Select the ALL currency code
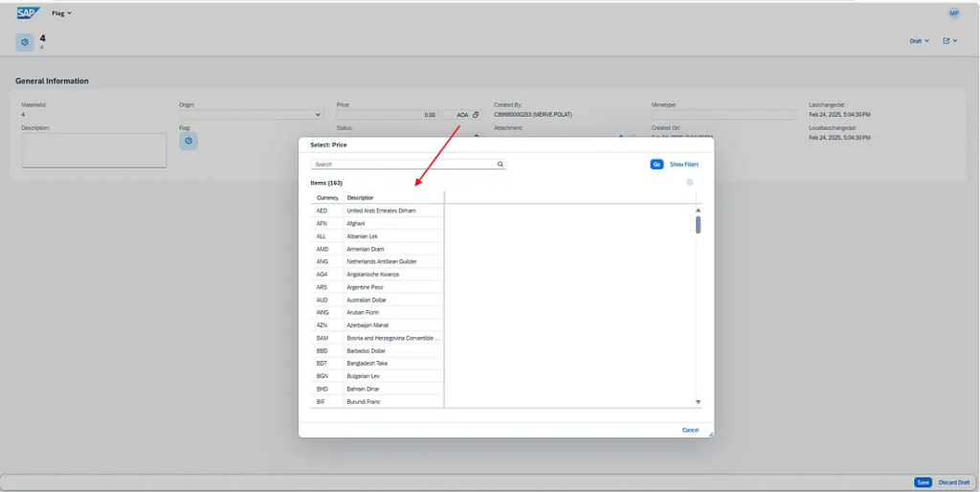 coord(322,236)
